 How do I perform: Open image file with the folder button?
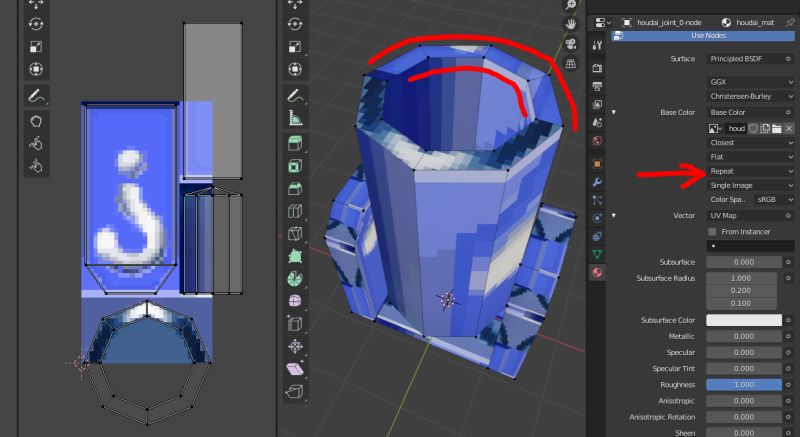coord(777,128)
